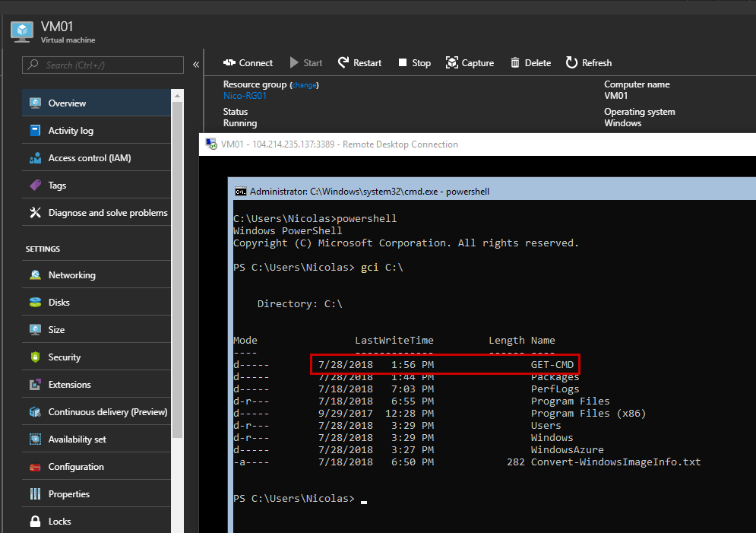Screen dimensions: 756x533
Task: Click the resource group change link
Action: [x=304, y=85]
